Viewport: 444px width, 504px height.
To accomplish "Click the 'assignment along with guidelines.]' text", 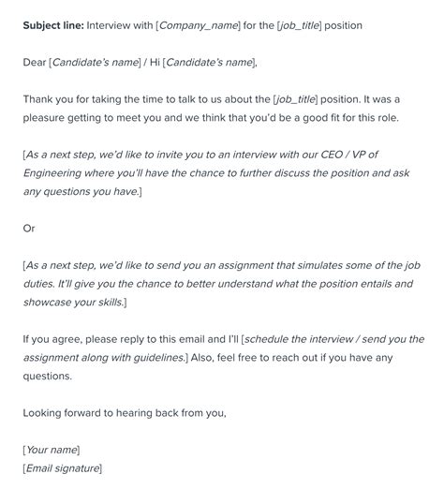I will click(106, 358).
